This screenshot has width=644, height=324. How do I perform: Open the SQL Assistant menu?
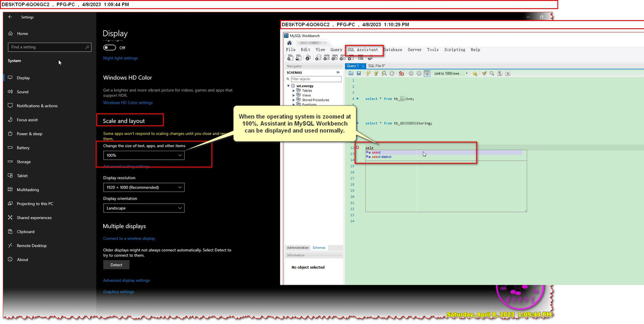(363, 50)
